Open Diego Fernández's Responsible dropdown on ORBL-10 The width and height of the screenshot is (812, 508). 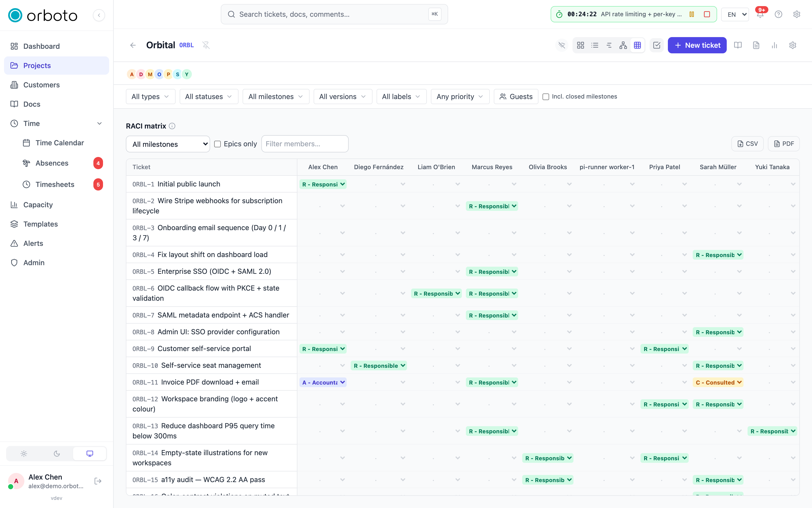(379, 366)
